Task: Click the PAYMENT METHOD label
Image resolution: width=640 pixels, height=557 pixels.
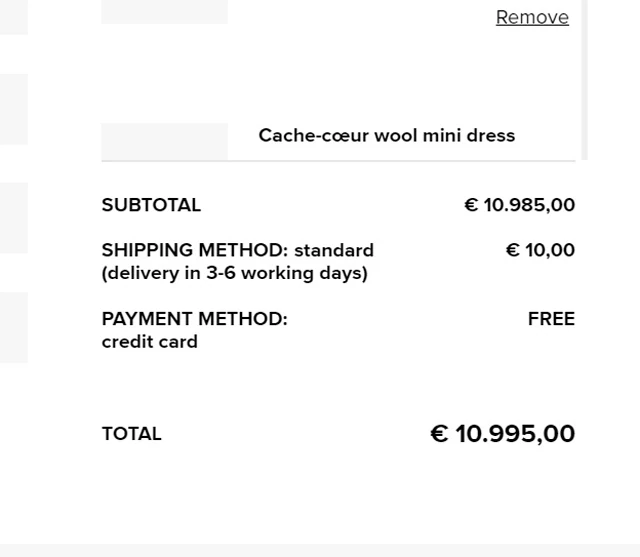Action: pos(194,319)
